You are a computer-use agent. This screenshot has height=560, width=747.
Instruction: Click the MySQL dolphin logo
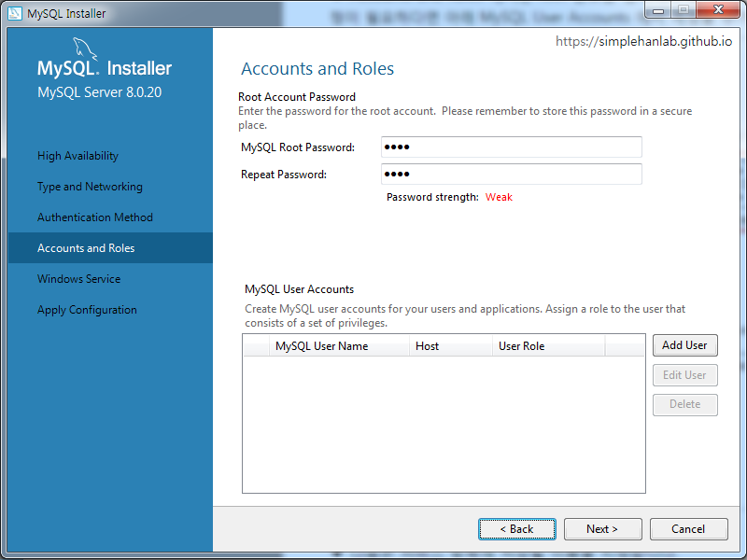click(x=85, y=49)
